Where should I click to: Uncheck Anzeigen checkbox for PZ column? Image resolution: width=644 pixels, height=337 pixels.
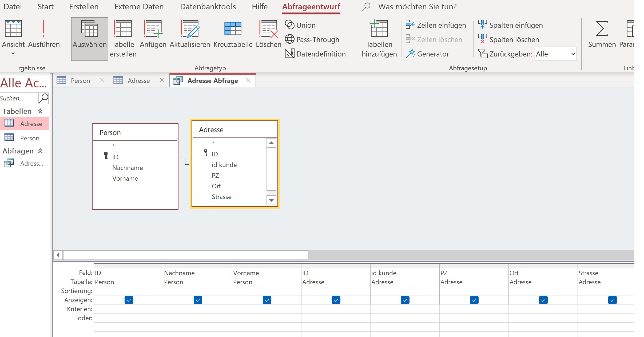click(x=474, y=300)
